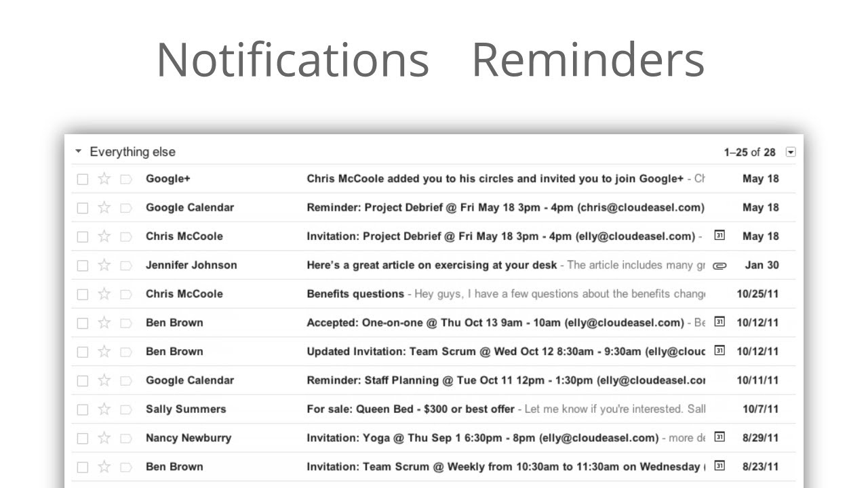Click calendar icon on Updated Team Scrum invitation
This screenshot has width=868, height=488.
coord(719,350)
